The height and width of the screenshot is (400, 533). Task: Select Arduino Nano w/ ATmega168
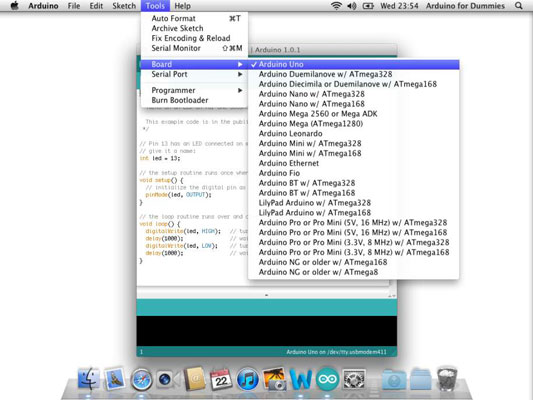click(x=354, y=104)
